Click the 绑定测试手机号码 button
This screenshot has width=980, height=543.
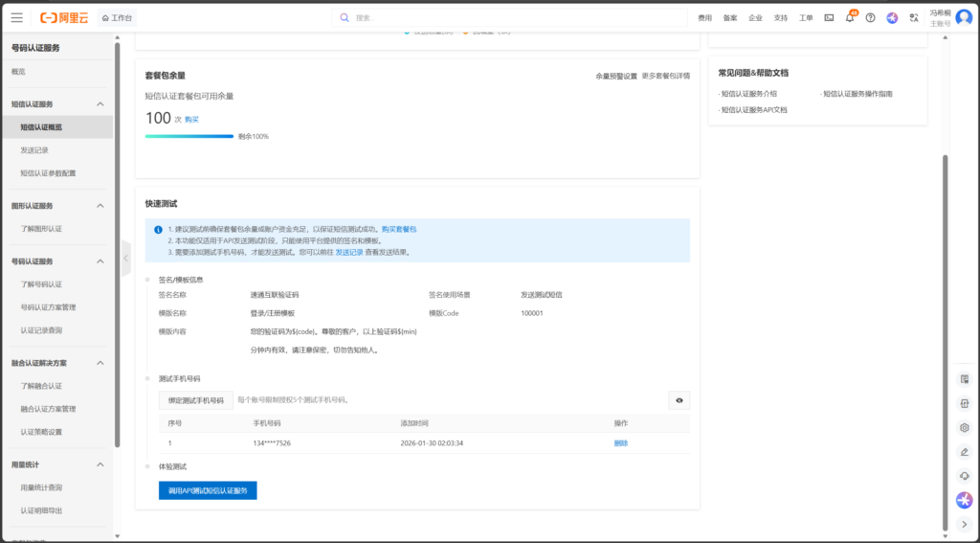coord(195,400)
